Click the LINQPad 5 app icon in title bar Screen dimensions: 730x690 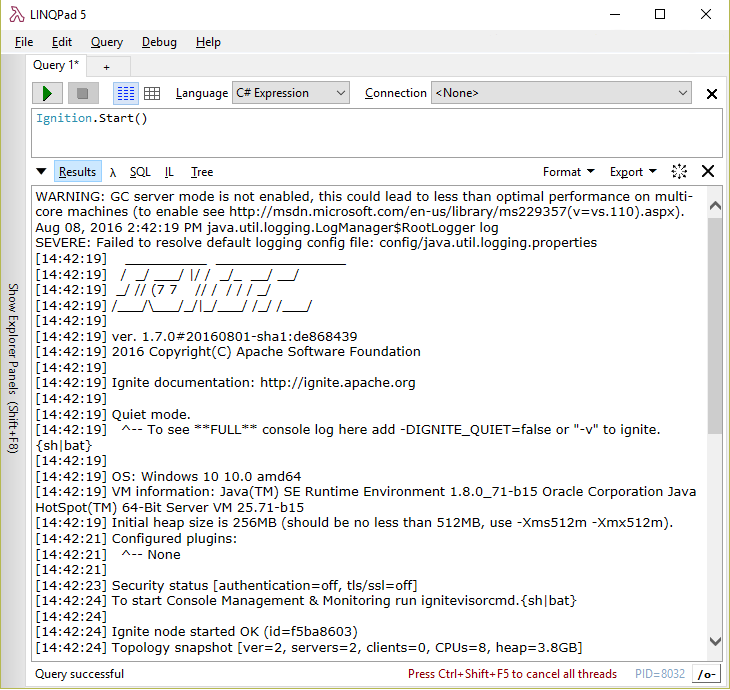[17, 14]
